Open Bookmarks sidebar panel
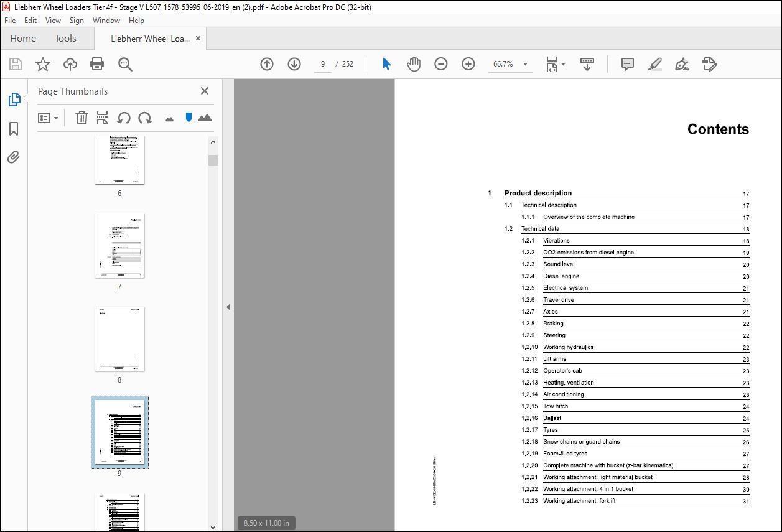Image resolution: width=782 pixels, height=532 pixels. coord(14,129)
